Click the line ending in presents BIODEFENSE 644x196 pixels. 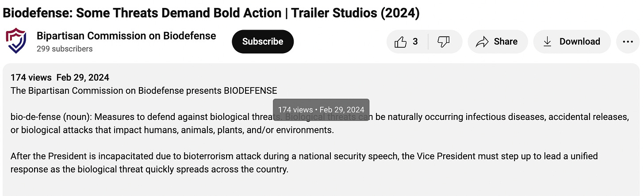coord(144,91)
